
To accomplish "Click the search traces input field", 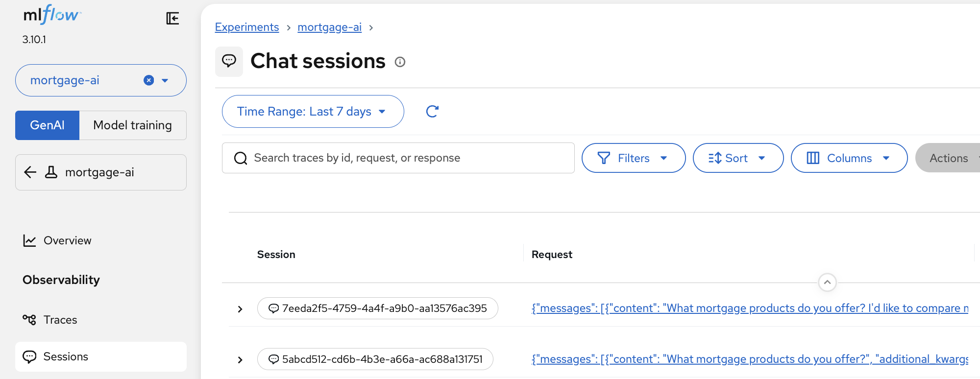I will point(398,158).
